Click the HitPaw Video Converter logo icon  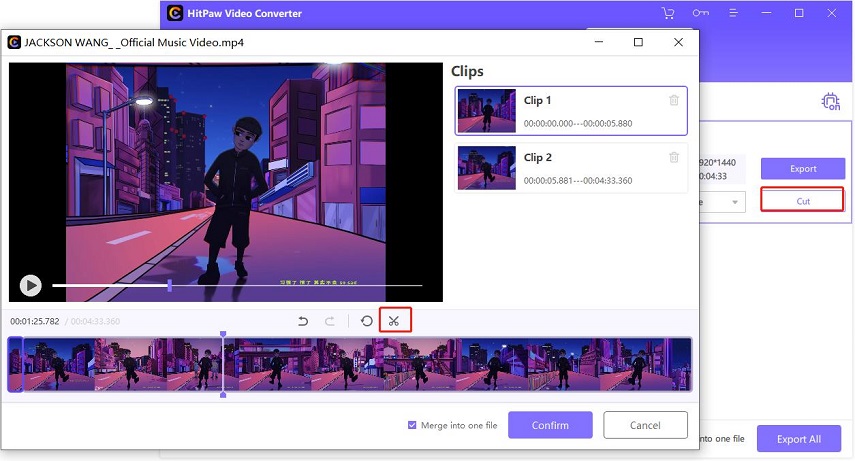(x=175, y=13)
